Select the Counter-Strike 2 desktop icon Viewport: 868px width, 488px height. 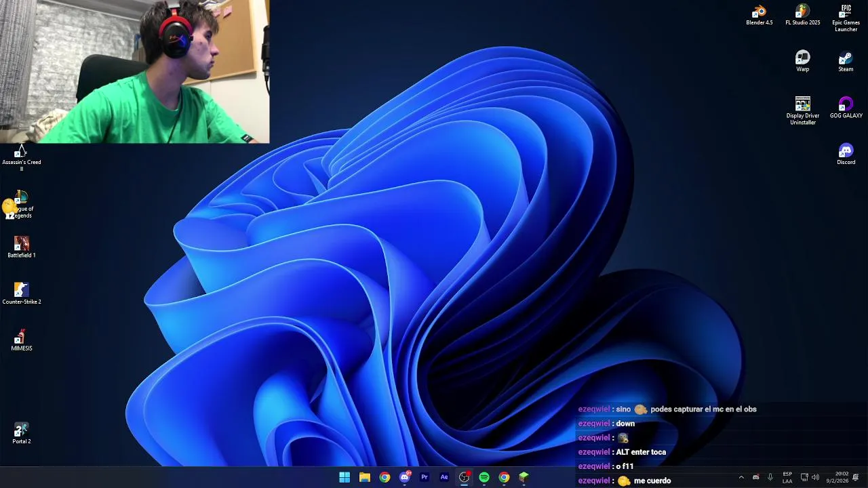[x=21, y=293]
